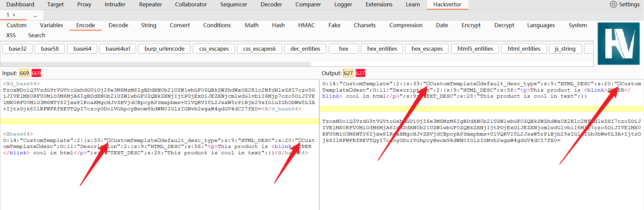Click the red Output length 627 value

360,73
